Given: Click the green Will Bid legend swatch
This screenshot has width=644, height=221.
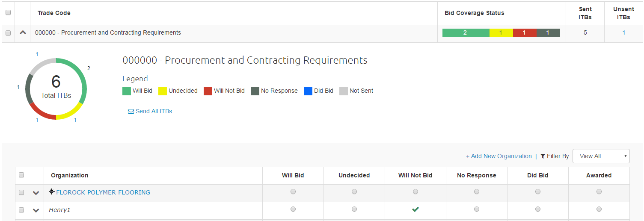Looking at the screenshot, I should 127,91.
